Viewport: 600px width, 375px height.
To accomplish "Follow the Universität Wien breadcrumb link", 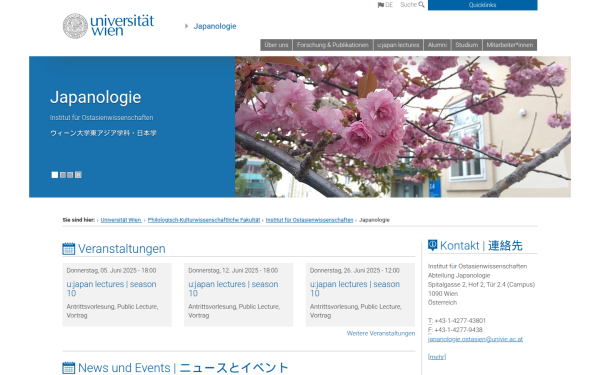I will (x=121, y=220).
